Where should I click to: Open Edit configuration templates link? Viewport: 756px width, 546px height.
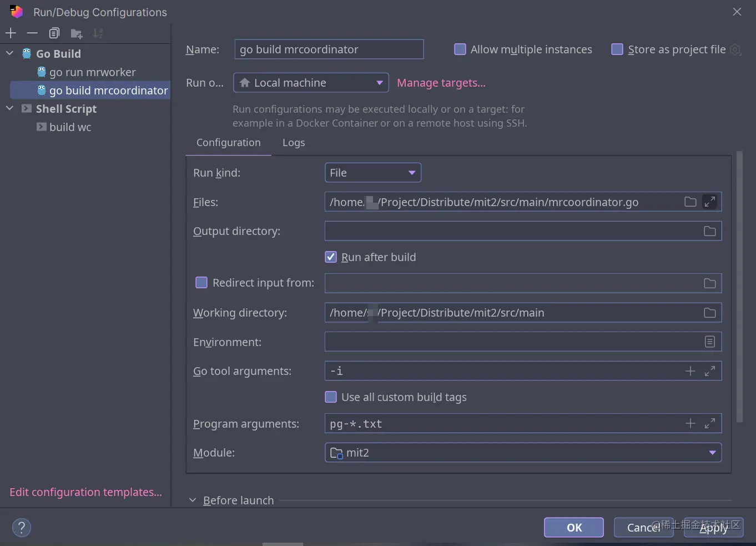click(86, 492)
